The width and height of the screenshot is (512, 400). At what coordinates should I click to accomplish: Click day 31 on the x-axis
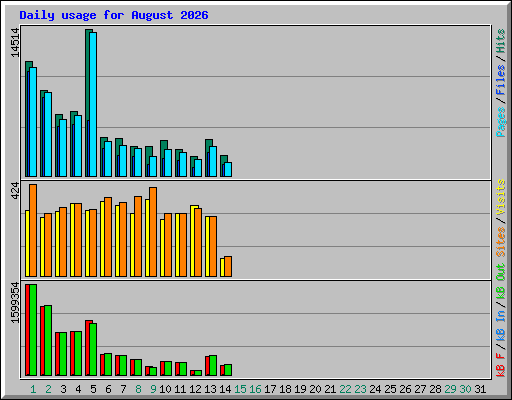[x=480, y=389]
